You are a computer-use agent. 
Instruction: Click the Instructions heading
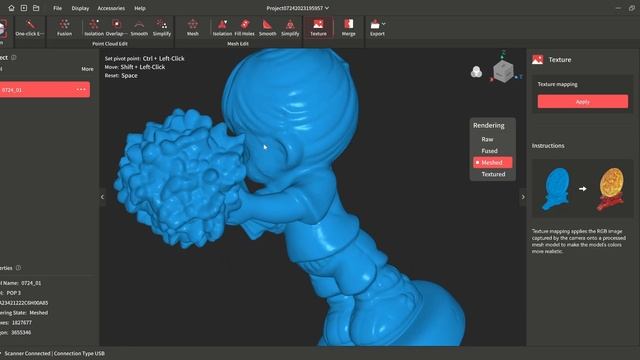pyautogui.click(x=548, y=146)
